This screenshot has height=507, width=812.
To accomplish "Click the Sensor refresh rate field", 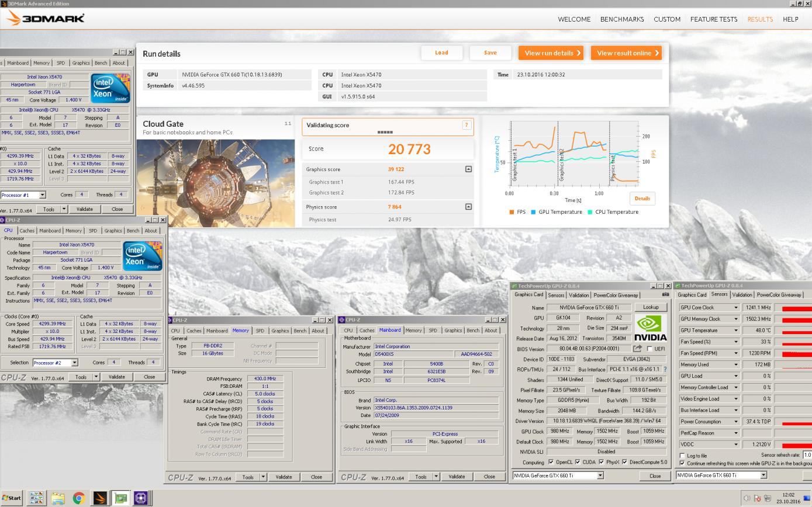I will point(807,455).
